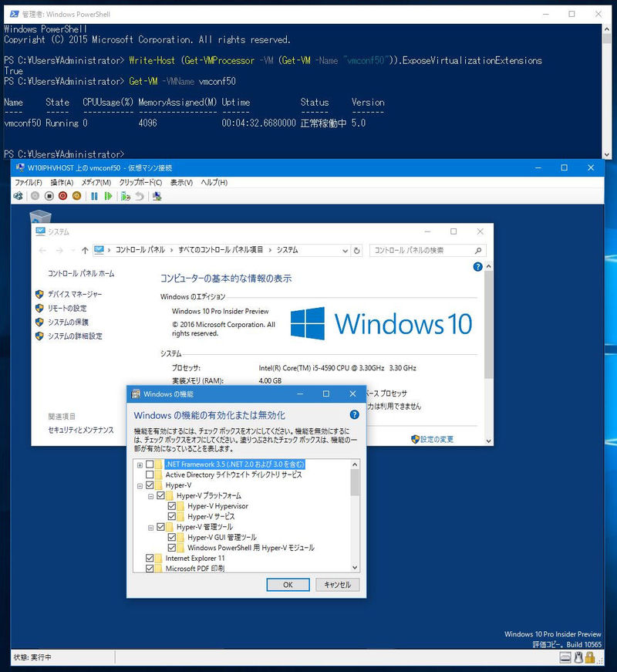Toggle enhanced session mode toolbar icon
Image resolution: width=617 pixels, height=672 pixels.
(157, 196)
